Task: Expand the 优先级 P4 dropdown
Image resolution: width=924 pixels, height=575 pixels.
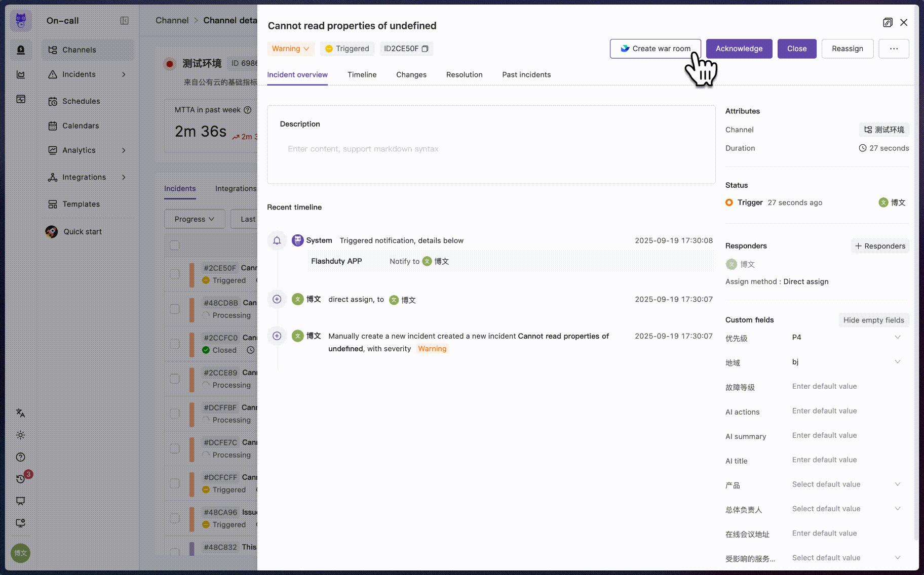Action: pyautogui.click(x=897, y=337)
